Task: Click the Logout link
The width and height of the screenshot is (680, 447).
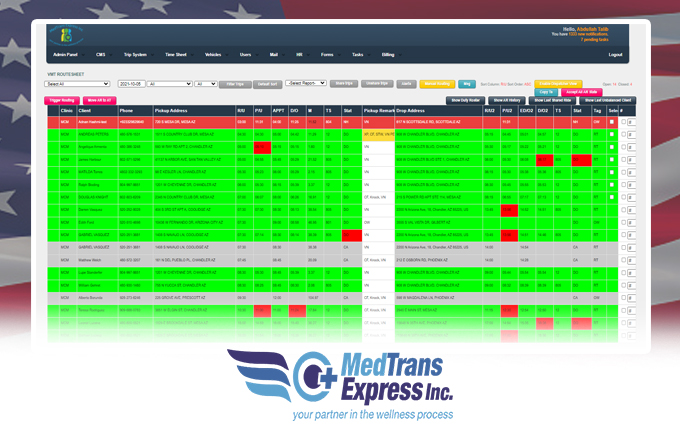Action: 615,55
